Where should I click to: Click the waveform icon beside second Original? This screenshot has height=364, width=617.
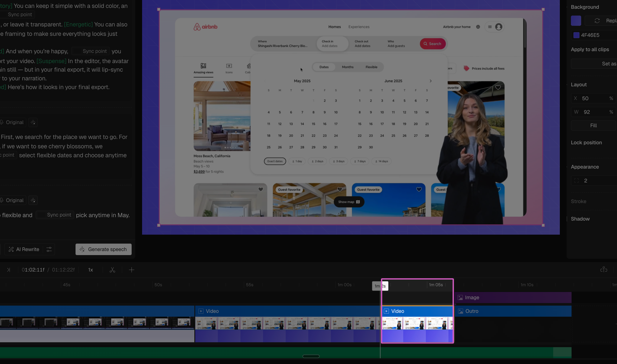click(33, 200)
